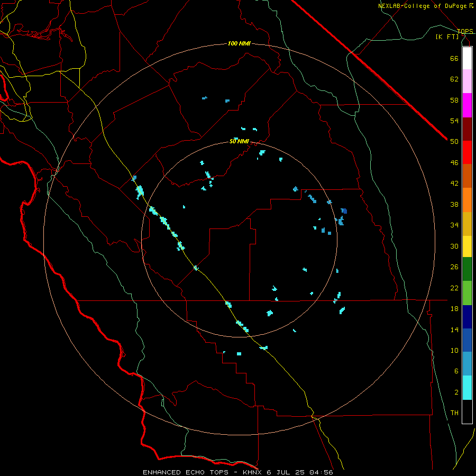This screenshot has width=476, height=476.
Task: Select the light pink legend color band
Action: [x=467, y=81]
